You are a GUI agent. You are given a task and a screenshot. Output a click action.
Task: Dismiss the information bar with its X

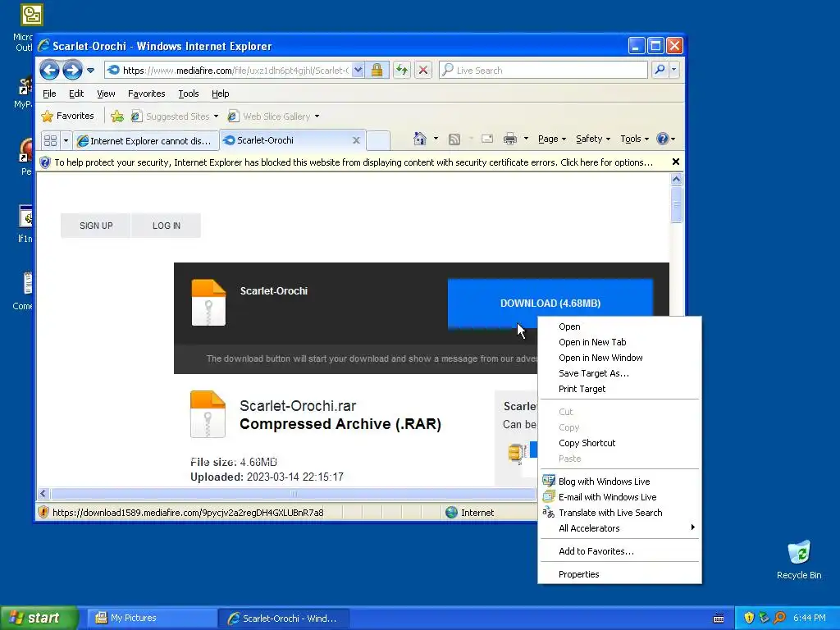(676, 162)
